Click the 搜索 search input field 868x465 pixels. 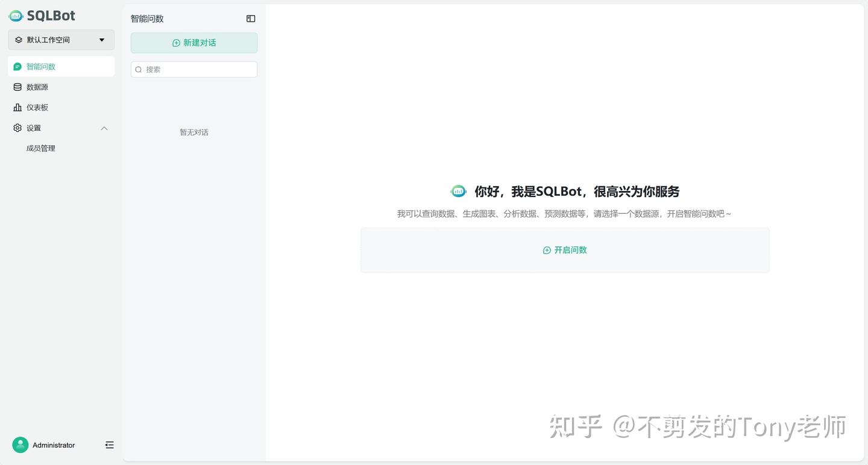tap(193, 69)
